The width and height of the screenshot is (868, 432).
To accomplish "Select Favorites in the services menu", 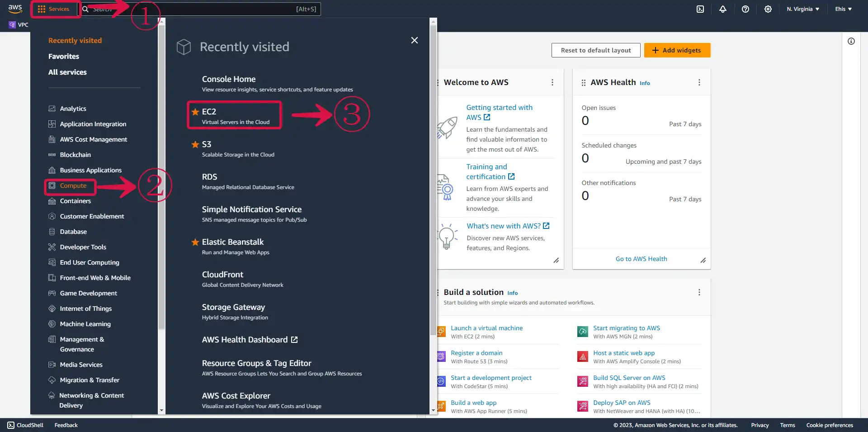I will pyautogui.click(x=64, y=56).
